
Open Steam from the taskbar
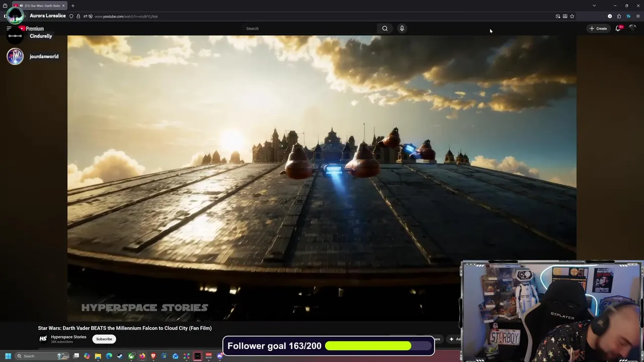(x=120, y=356)
